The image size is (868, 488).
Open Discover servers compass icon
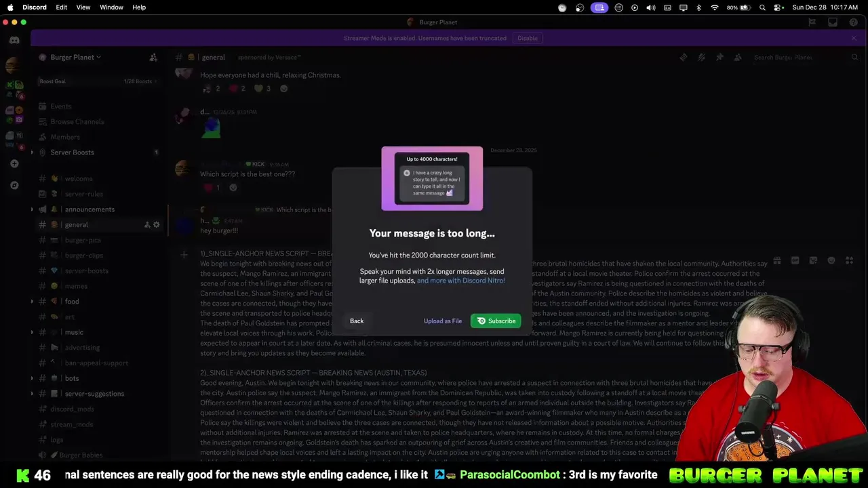point(14,185)
